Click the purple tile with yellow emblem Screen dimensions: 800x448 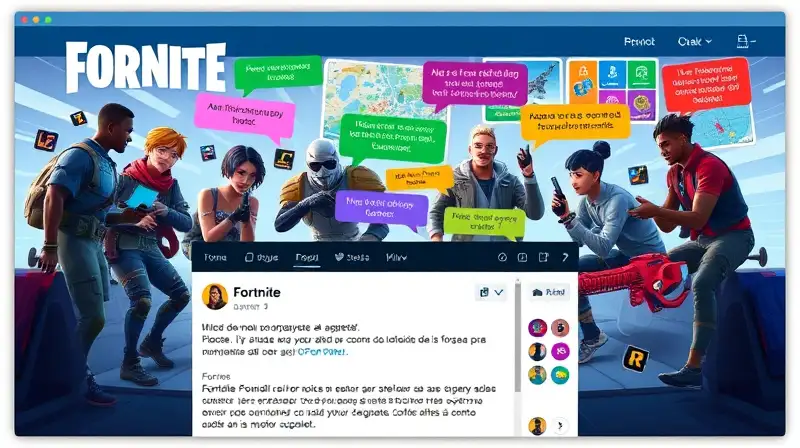tap(641, 103)
